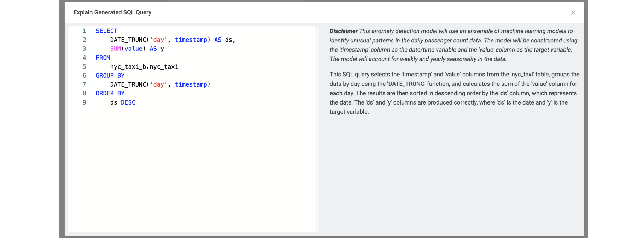Click the dialog title 'Explain Generated SQL Query'

point(112,12)
